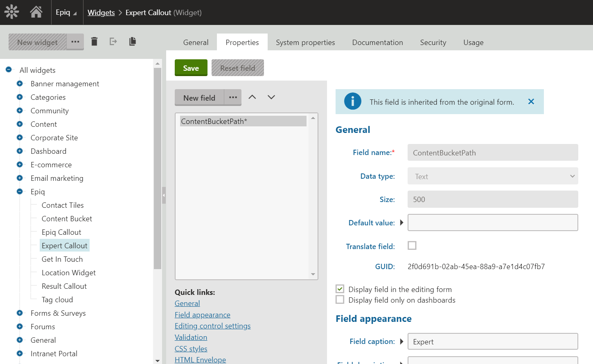Expand the Banner management tree node
The width and height of the screenshot is (593, 364).
[20, 83]
